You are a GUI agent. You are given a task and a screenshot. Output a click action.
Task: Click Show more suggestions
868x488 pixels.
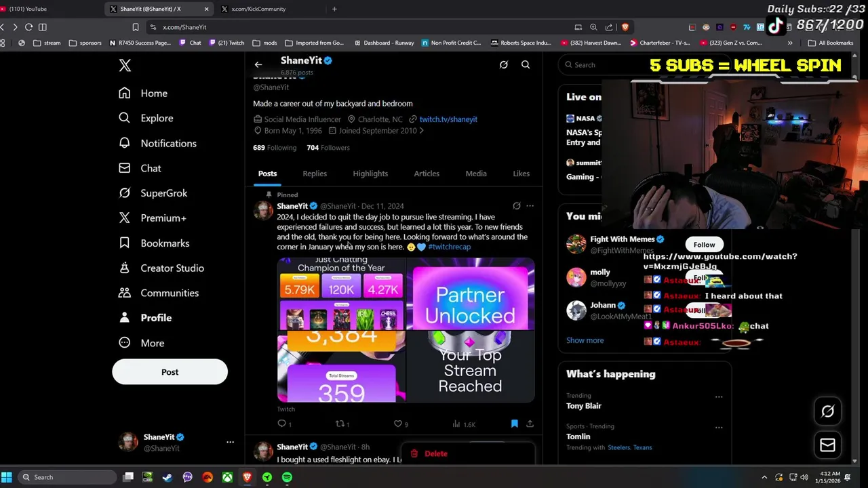[x=585, y=340]
